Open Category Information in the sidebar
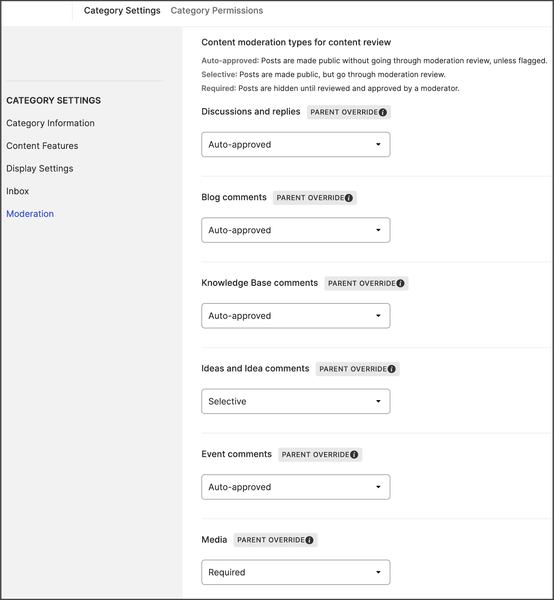 [x=51, y=123]
